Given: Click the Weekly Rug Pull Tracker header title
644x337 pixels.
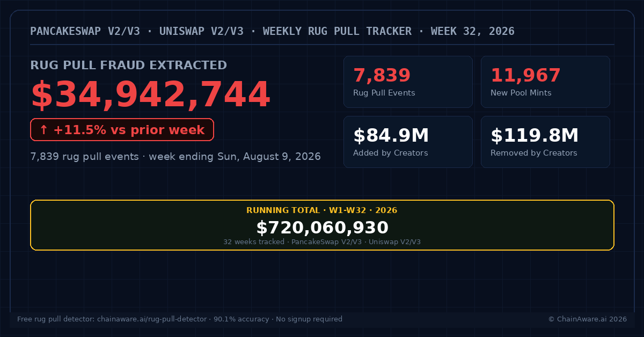Looking at the screenshot, I should (337, 31).
